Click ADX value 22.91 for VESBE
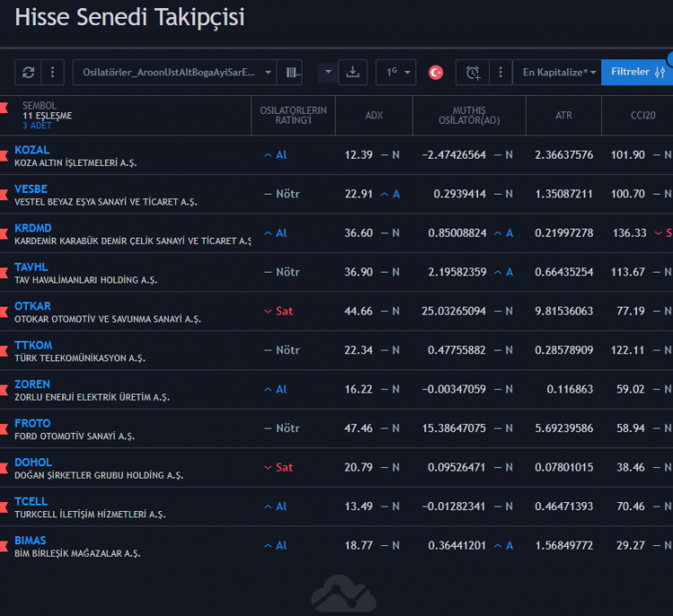Screen dimensions: 673x616 pos(358,194)
